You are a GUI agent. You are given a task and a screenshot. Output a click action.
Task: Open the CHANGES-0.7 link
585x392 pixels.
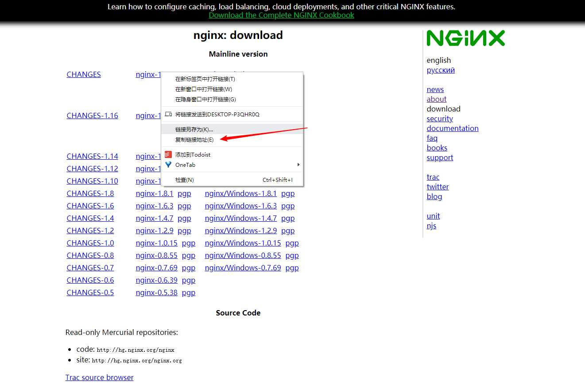[x=90, y=268]
